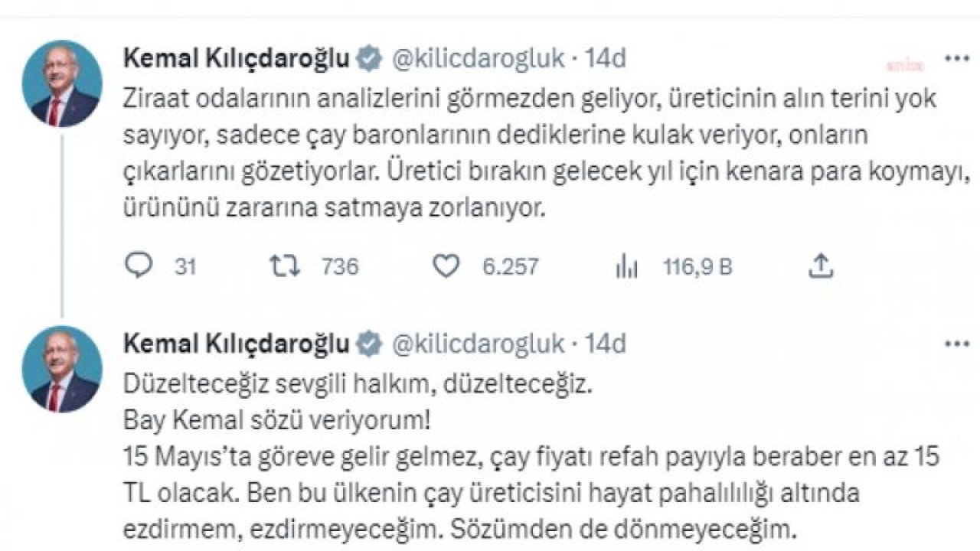Click verified badge beside first Kemal Kılıçdaroğlu name

(x=369, y=58)
